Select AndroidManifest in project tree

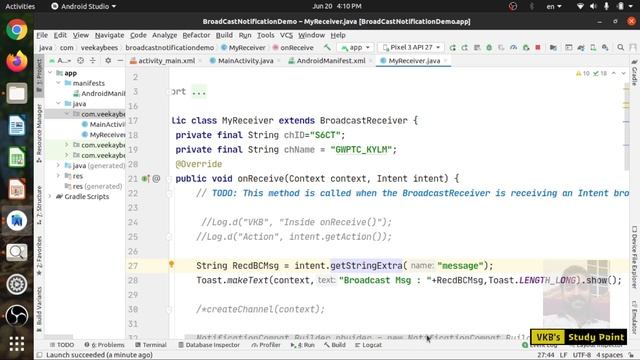coord(99,93)
